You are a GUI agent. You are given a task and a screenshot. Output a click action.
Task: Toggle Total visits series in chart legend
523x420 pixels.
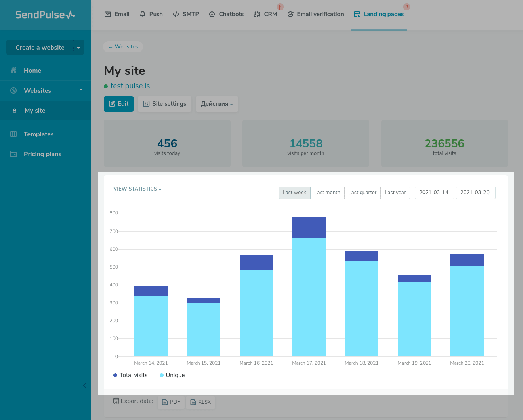pos(130,375)
